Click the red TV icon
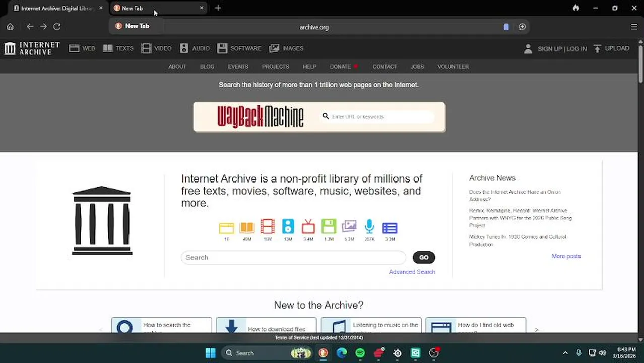This screenshot has height=363, width=644. tap(308, 227)
